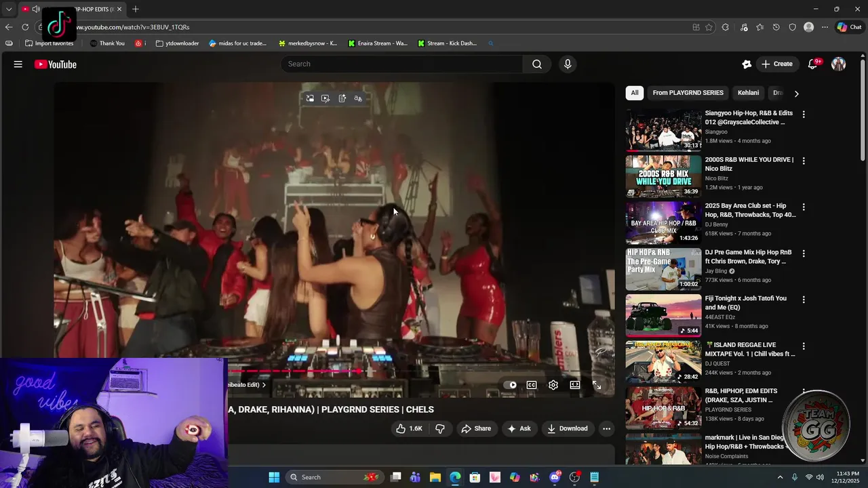The image size is (868, 488).
Task: Reload the page with refresh icon
Action: point(25,27)
